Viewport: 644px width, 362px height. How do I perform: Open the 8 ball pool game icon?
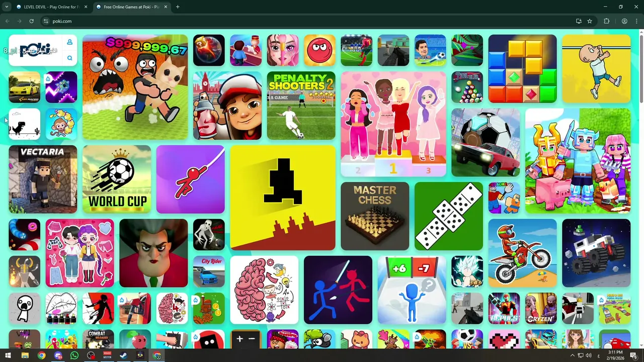tap(467, 87)
